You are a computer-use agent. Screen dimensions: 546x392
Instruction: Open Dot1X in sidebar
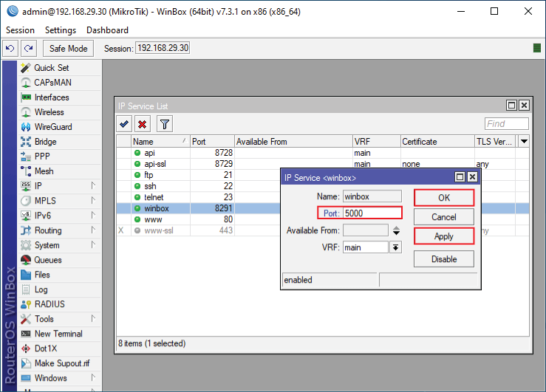[59, 348]
